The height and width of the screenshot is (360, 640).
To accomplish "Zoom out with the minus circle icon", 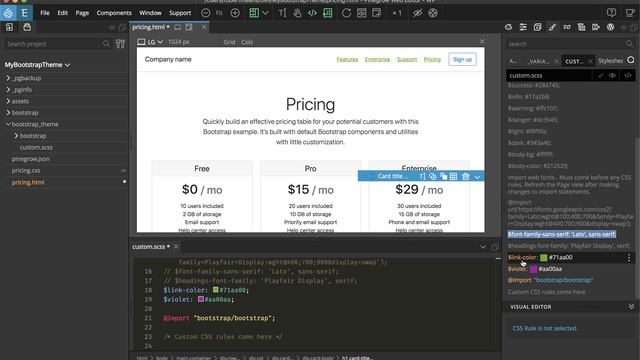I will (x=206, y=13).
